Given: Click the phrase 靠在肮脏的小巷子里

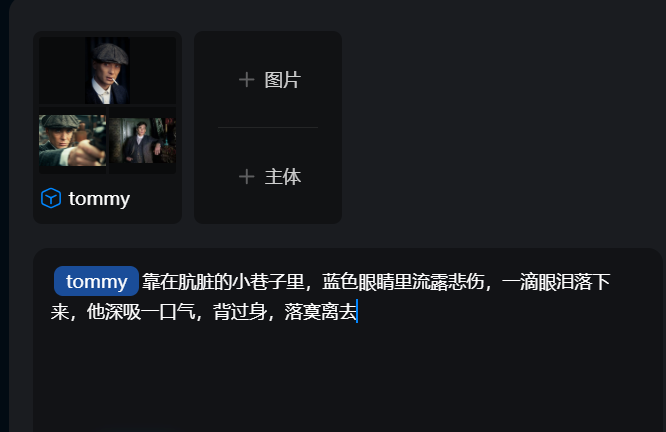Looking at the screenshot, I should pyautogui.click(x=223, y=282).
